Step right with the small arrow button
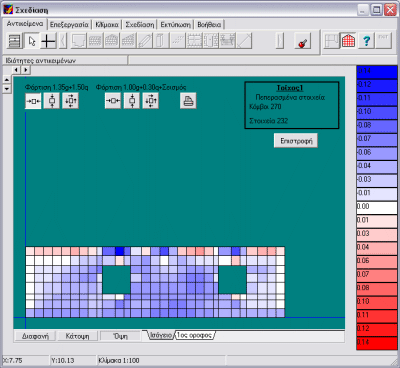Viewport: 400px width, 368px height. [x=25, y=70]
